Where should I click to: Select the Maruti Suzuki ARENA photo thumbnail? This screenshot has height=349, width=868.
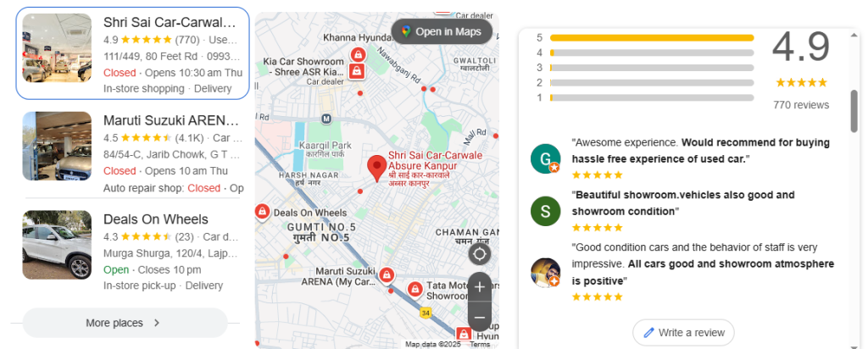coord(57,146)
